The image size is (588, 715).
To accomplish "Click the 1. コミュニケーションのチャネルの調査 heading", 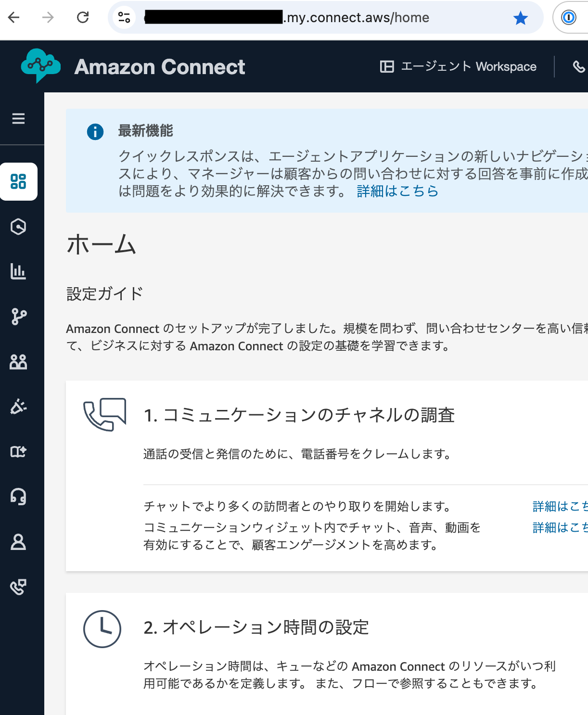I will pos(299,415).
